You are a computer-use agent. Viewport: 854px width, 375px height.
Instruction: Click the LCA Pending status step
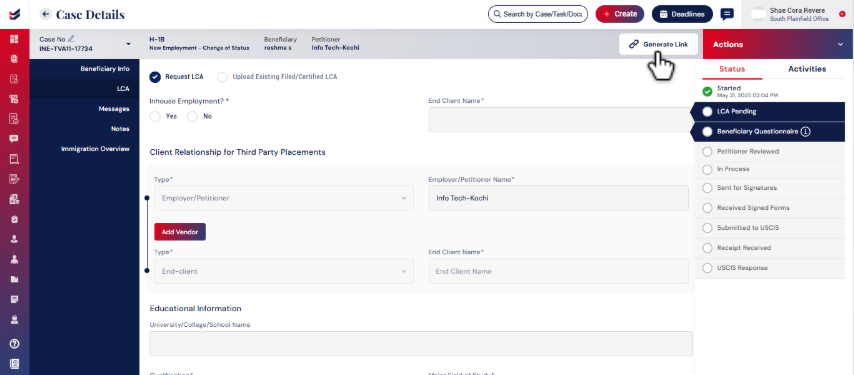pyautogui.click(x=769, y=112)
